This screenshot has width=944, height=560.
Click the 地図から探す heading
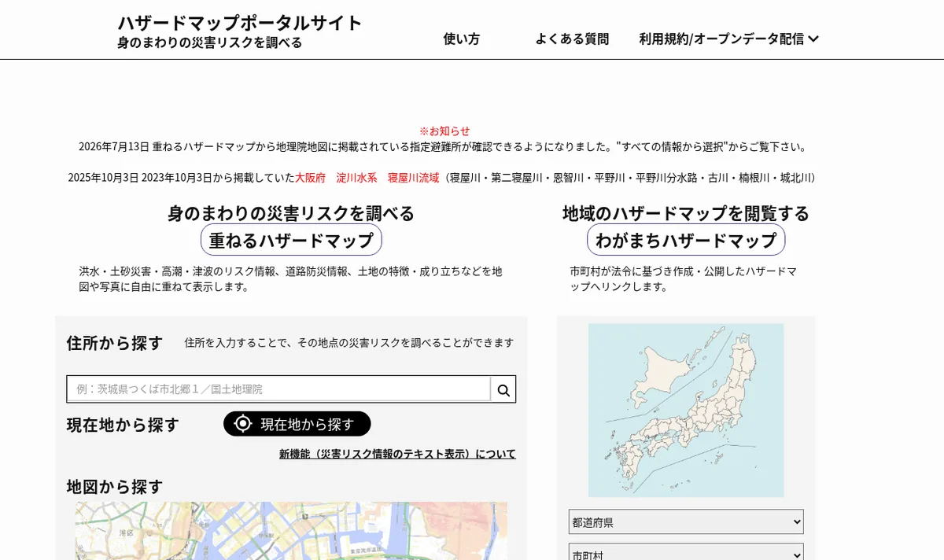115,487
